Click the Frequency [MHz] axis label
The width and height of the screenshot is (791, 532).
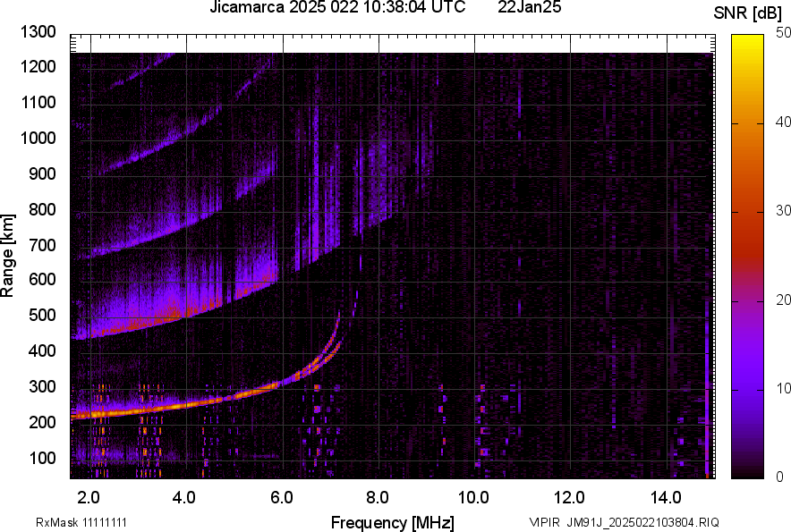[392, 522]
